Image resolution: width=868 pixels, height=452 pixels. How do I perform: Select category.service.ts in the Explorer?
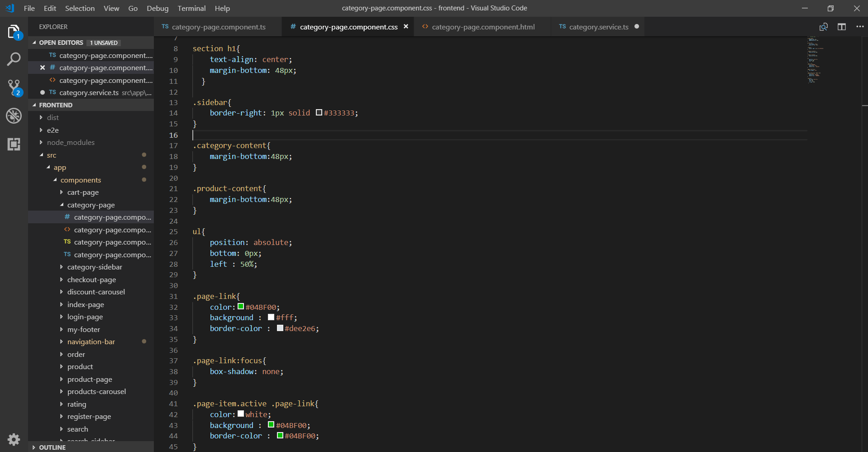pos(89,92)
